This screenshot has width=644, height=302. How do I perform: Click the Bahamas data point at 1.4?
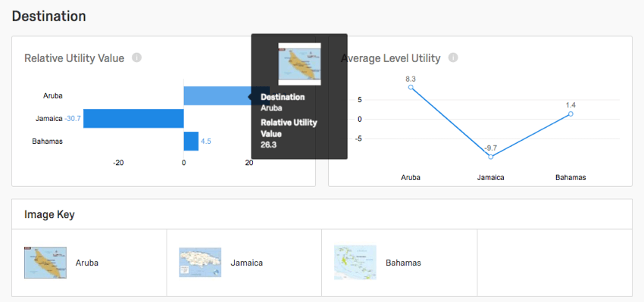point(571,114)
